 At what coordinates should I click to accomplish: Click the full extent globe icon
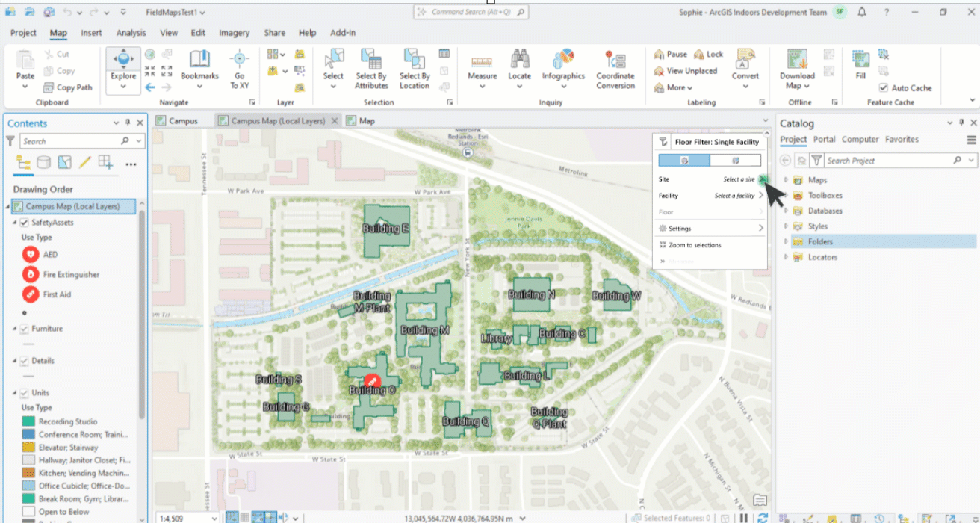click(150, 55)
